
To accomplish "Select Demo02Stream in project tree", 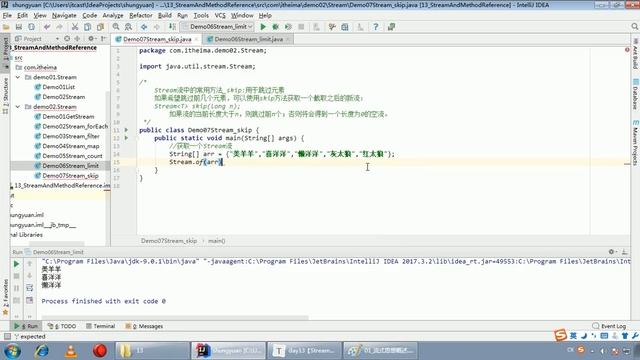I will [x=64, y=97].
